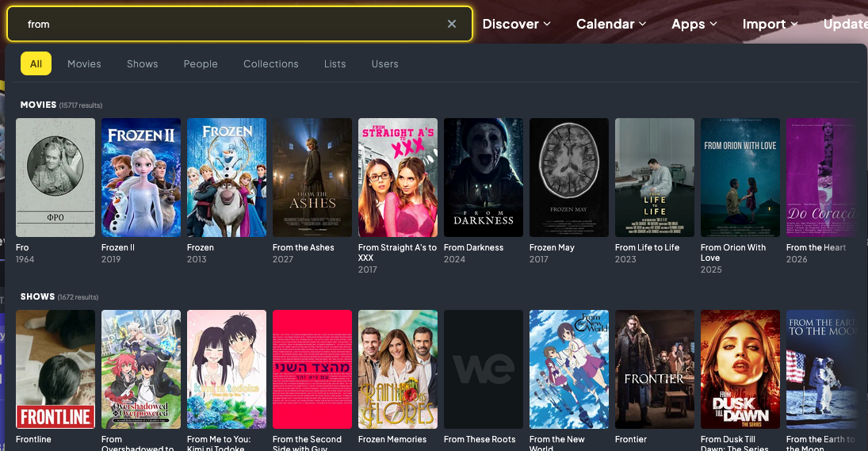Open the Frontline show poster
Viewport: 868px width, 451px height.
click(55, 369)
